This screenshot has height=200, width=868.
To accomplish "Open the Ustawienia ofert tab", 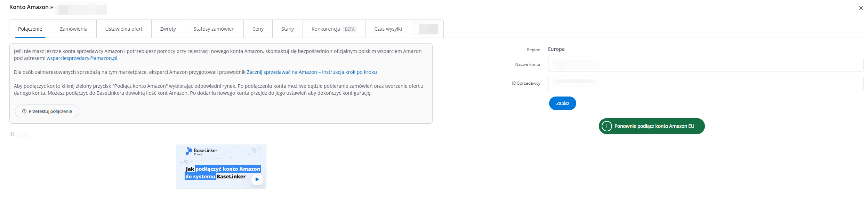I will [x=124, y=29].
